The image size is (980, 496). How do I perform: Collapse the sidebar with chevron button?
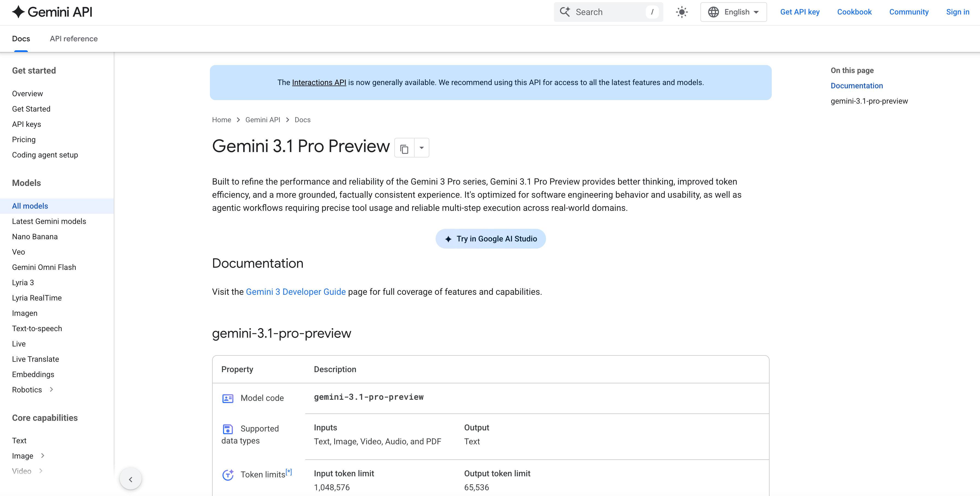click(130, 479)
